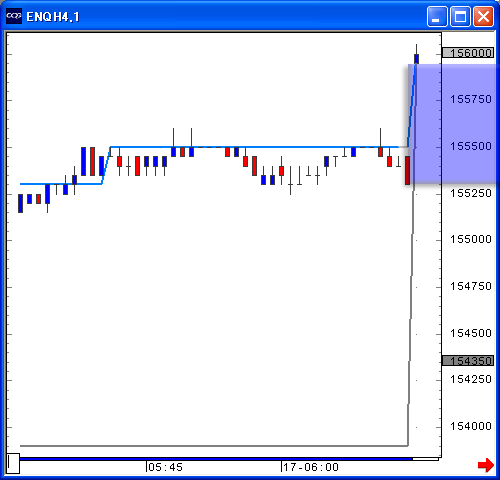Click the 156000 price marker on the scale

[468, 53]
